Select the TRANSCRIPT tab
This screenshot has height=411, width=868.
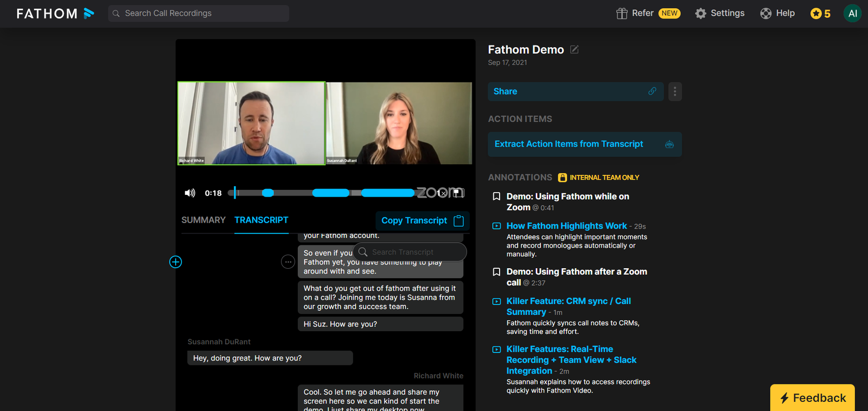tap(261, 220)
